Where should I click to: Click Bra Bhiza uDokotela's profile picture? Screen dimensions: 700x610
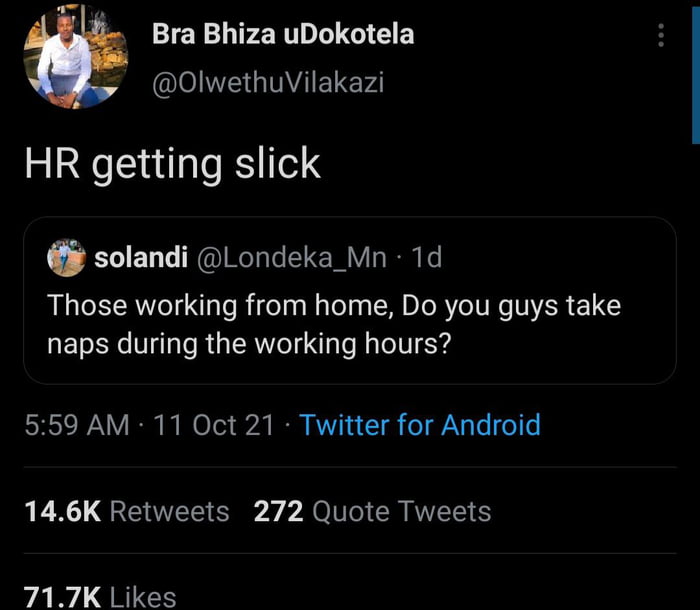tap(75, 56)
